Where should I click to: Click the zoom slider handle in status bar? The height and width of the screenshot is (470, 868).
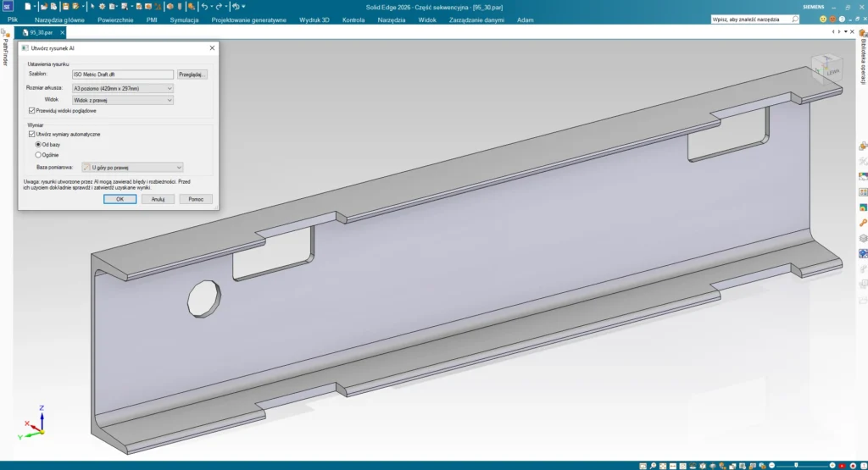click(x=796, y=465)
